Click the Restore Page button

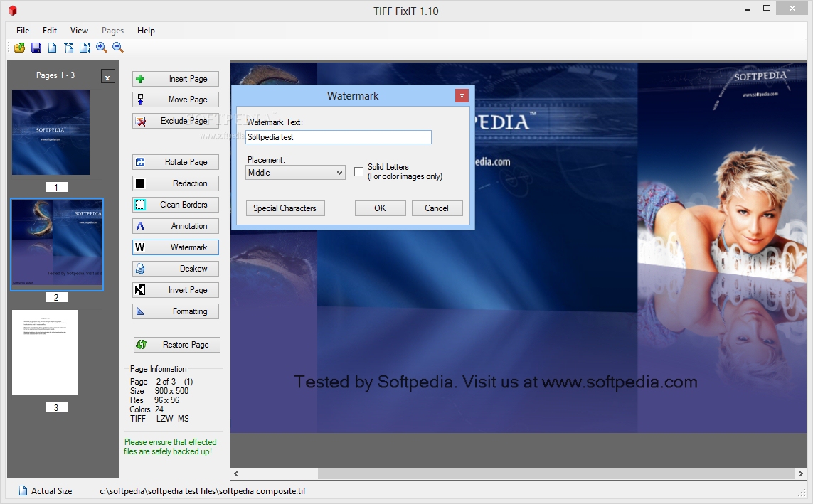point(177,345)
